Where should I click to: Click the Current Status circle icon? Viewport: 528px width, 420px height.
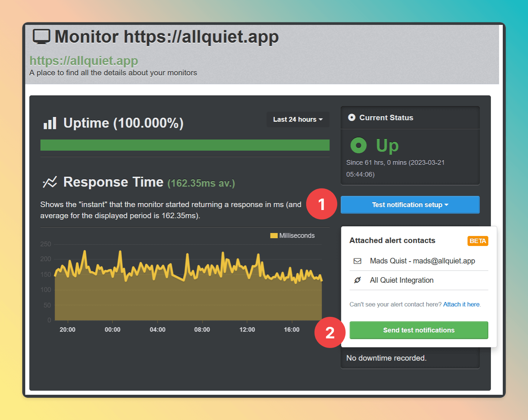point(351,118)
